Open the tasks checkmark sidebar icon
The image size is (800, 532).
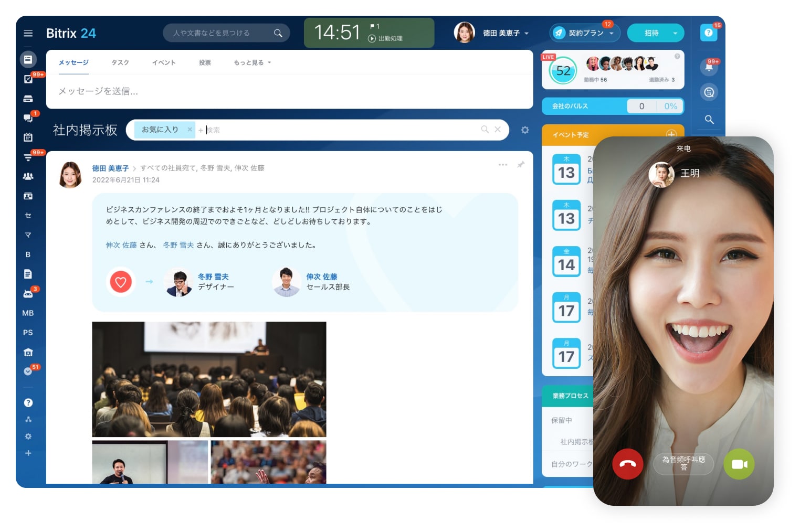point(28,79)
